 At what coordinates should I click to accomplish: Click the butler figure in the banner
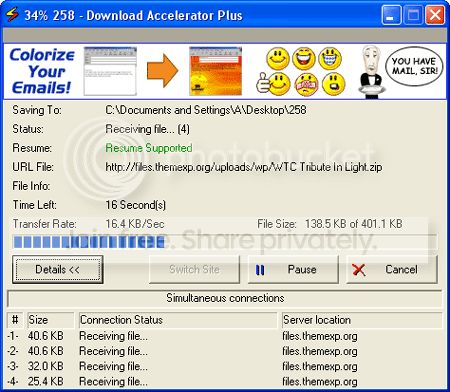371,72
